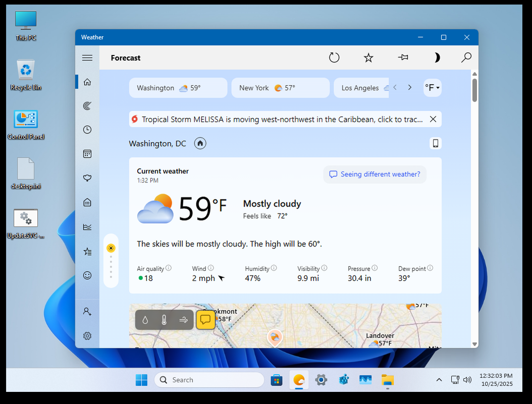The width and height of the screenshot is (532, 404).
Task: Open Weather app settings gear
Action: click(x=87, y=336)
